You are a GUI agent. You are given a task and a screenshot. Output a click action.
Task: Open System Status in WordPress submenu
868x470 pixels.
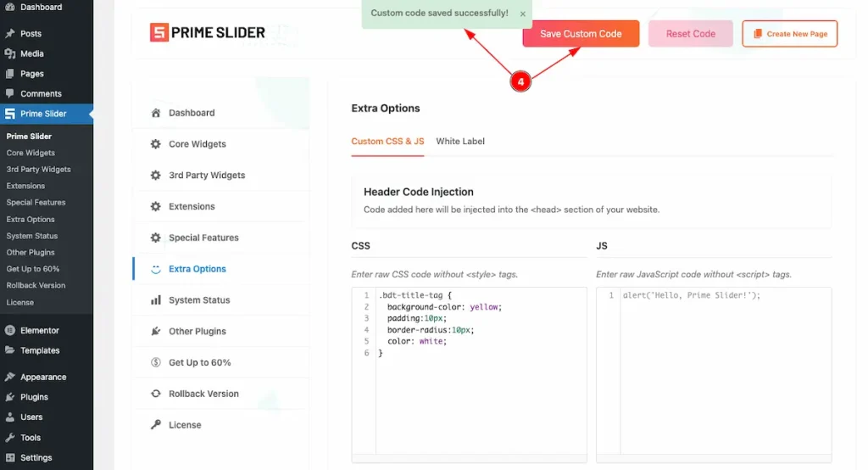(31, 236)
